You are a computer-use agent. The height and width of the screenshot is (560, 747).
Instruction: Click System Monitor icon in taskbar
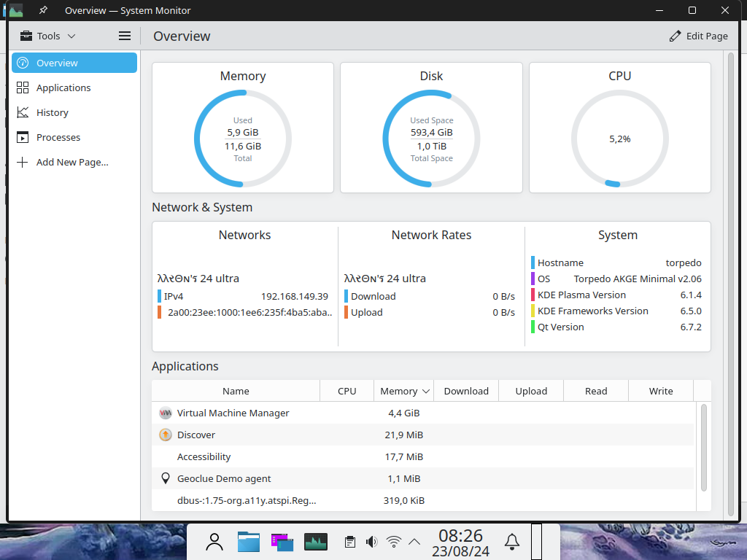[315, 542]
